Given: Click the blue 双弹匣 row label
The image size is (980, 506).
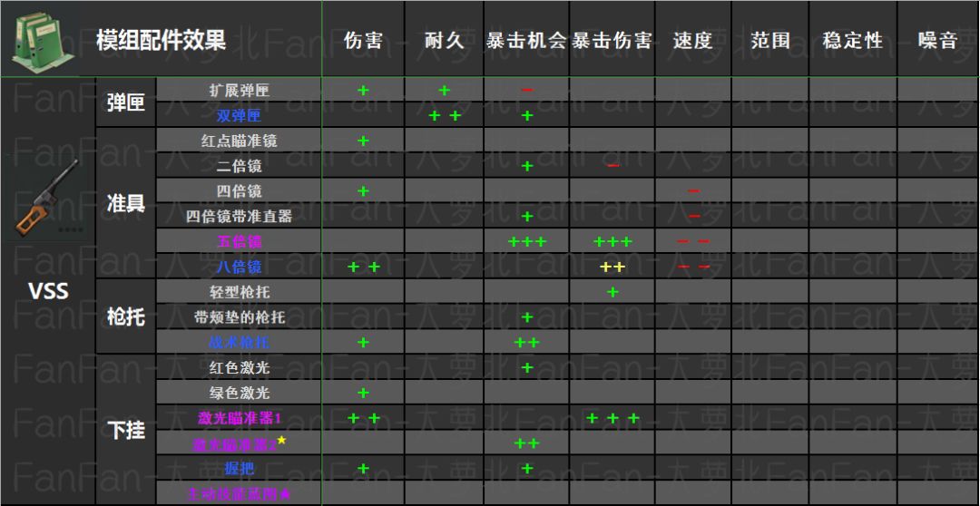Looking at the screenshot, I should click(x=240, y=115).
